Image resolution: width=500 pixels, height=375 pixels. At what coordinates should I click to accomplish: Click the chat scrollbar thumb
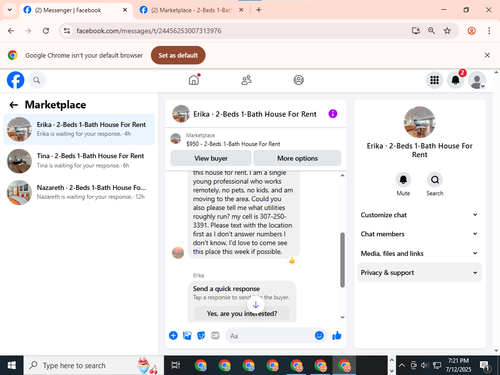tap(342, 260)
